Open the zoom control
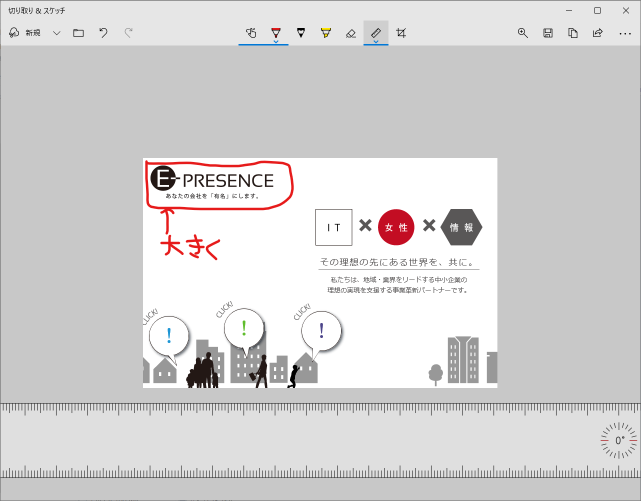This screenshot has height=501, width=641. (522, 33)
